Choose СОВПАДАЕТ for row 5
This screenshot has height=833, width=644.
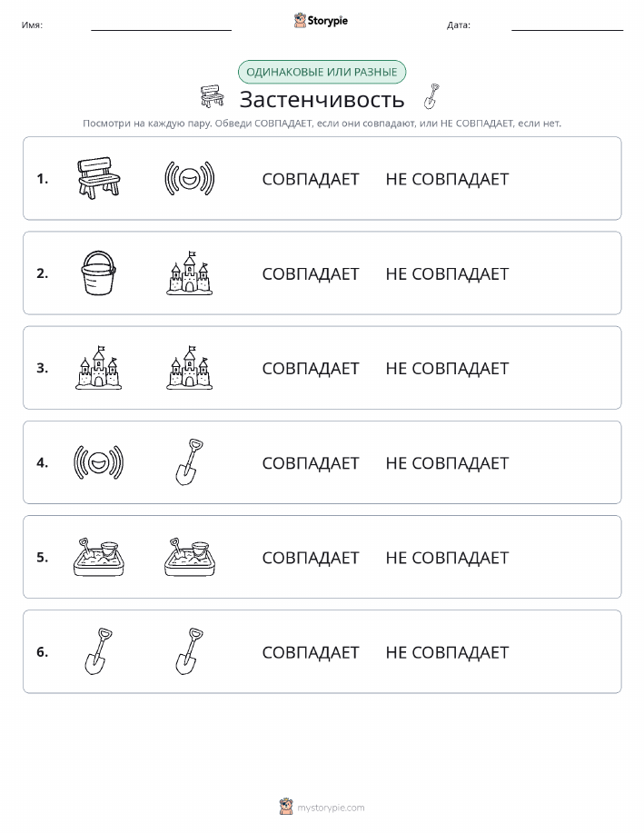pos(311,557)
